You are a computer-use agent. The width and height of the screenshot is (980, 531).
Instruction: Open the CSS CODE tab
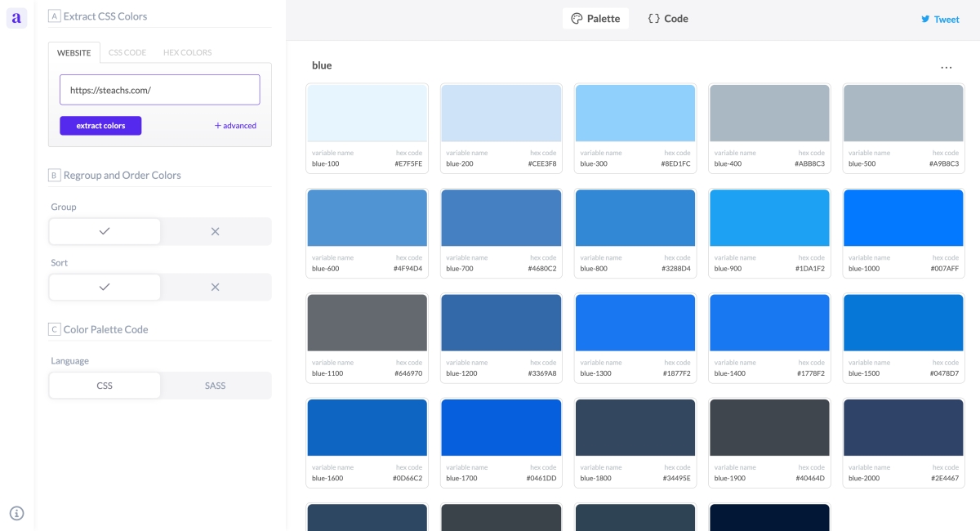(127, 52)
